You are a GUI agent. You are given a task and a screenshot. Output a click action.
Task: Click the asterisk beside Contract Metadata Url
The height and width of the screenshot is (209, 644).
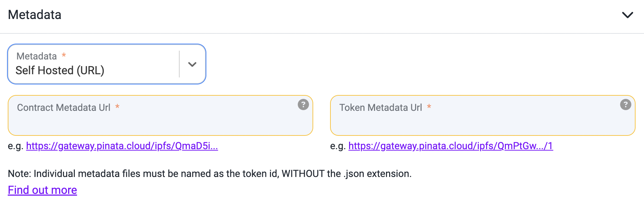tap(117, 107)
